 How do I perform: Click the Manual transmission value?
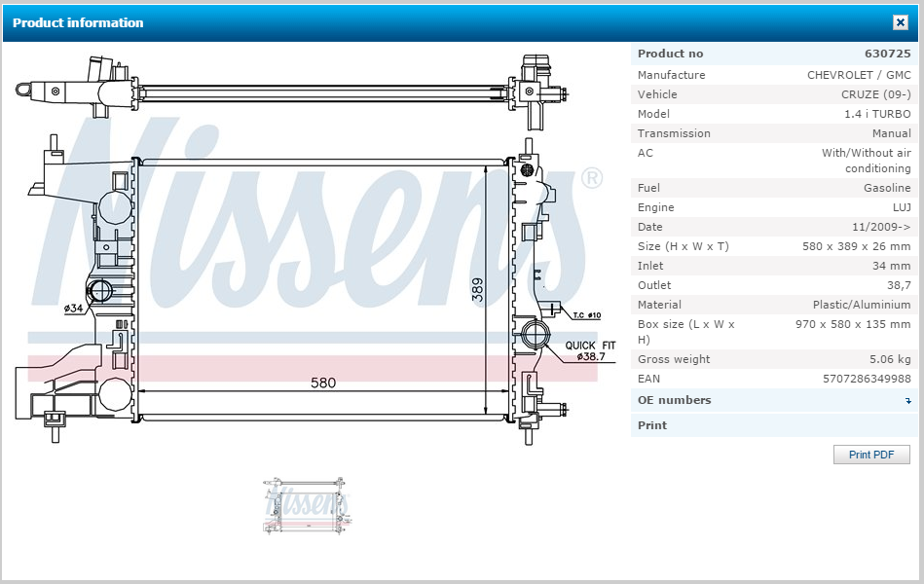pos(892,133)
